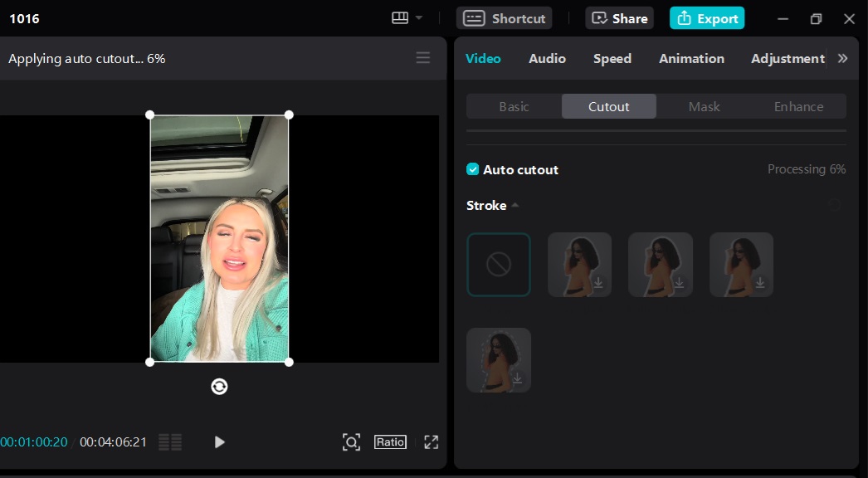
Task: Select the video clip in preview
Action: (x=219, y=239)
